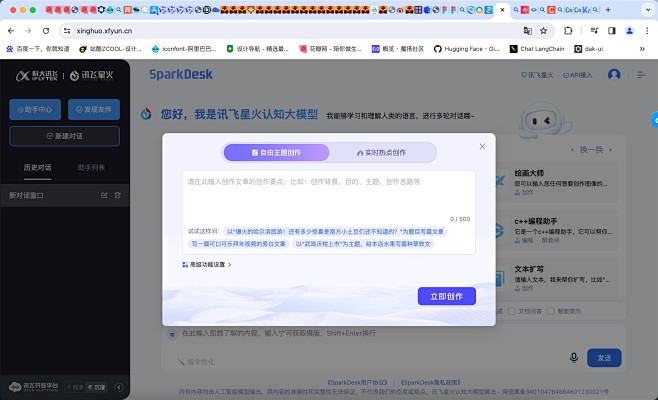
Task: Click the translate page icon in address bar
Action: pos(527,31)
